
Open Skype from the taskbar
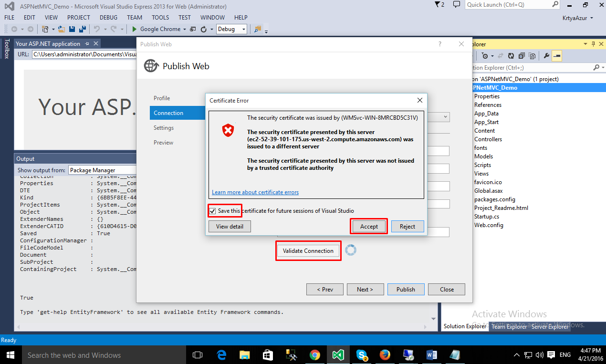coord(361,355)
